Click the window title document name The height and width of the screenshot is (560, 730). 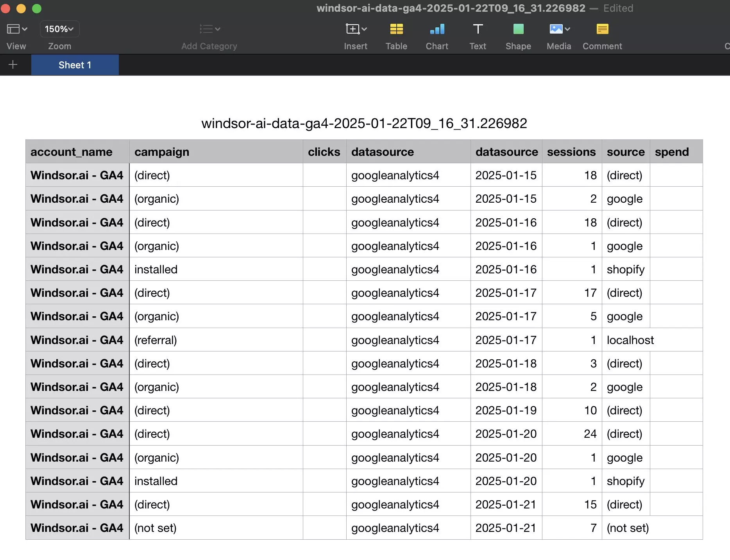pyautogui.click(x=451, y=8)
